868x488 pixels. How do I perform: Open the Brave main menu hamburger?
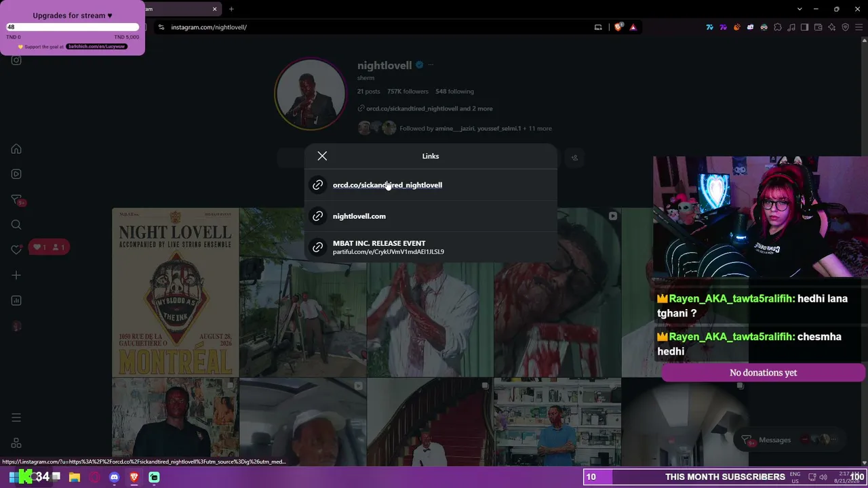859,27
